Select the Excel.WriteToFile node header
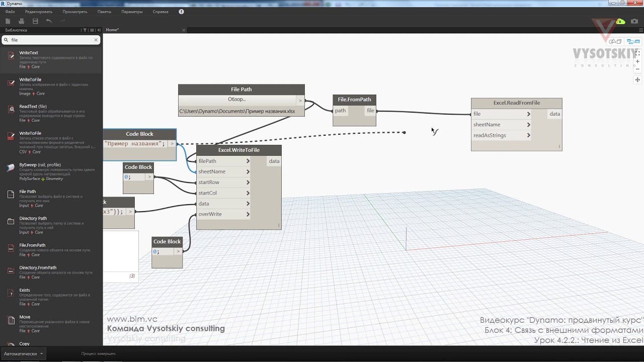Image resolution: width=644 pixels, height=362 pixels. click(x=239, y=150)
